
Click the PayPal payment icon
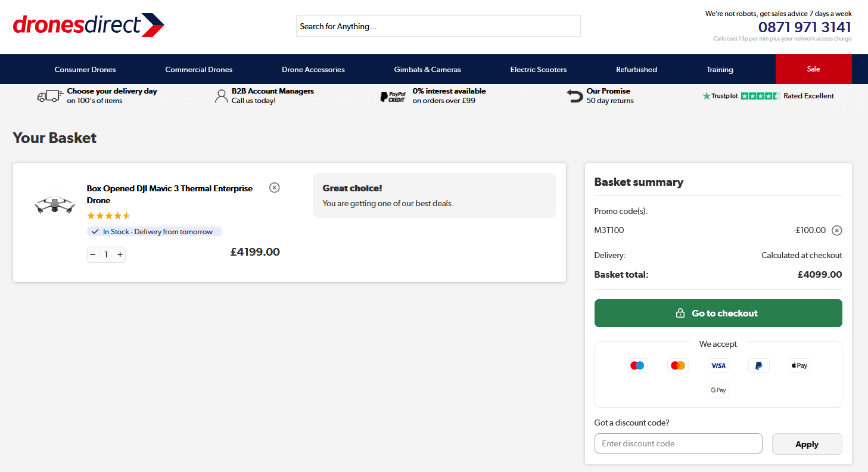(759, 365)
